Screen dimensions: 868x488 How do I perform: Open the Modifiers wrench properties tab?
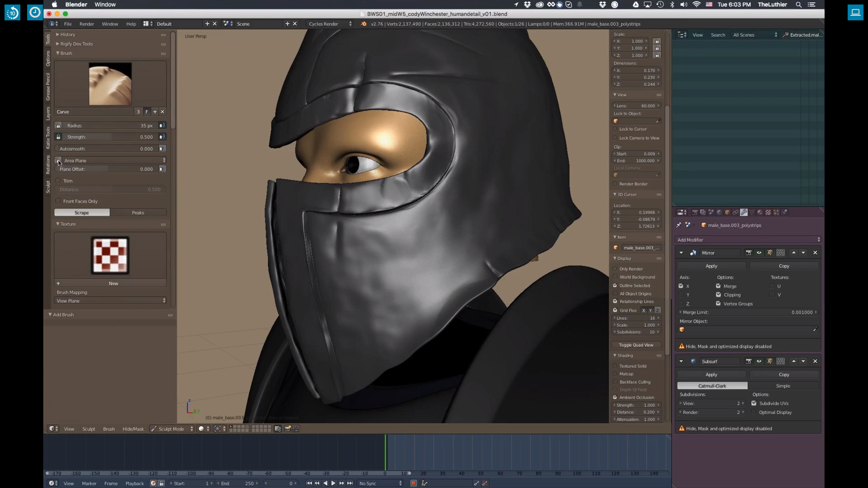tap(744, 212)
